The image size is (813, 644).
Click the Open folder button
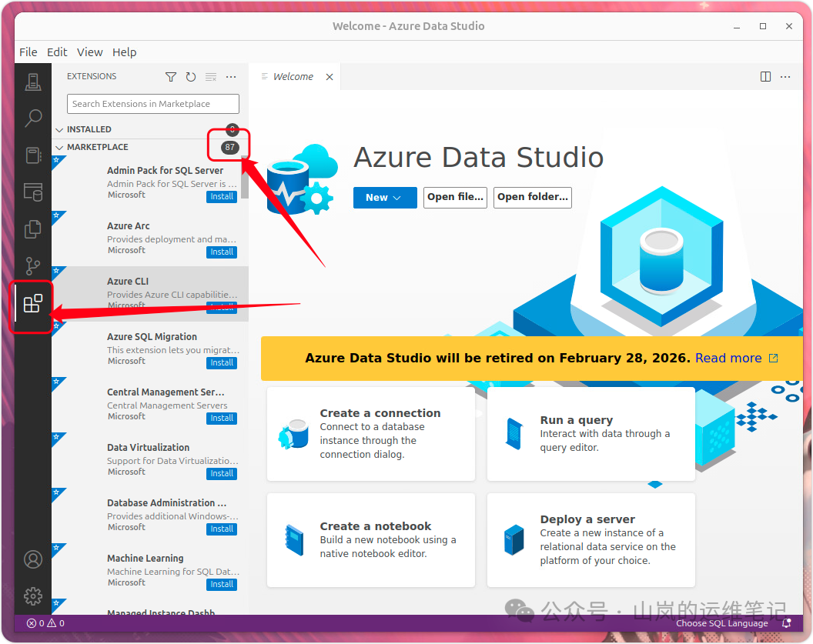(x=532, y=198)
